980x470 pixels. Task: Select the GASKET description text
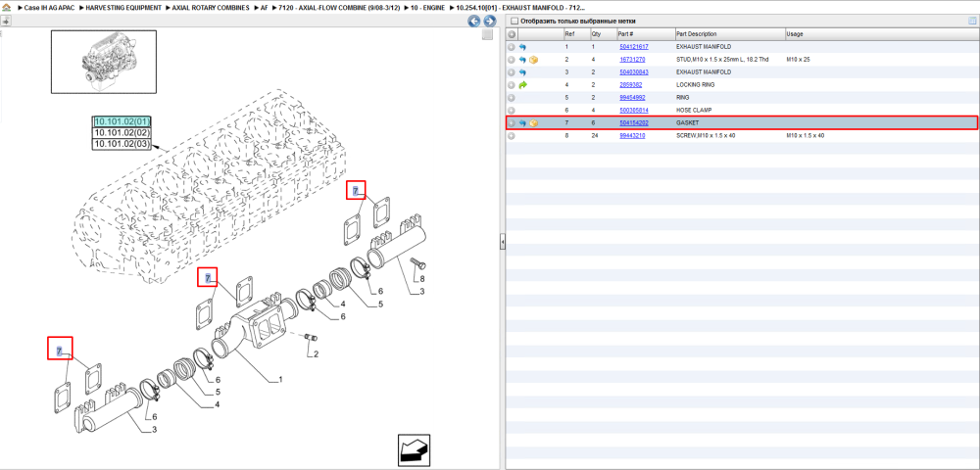(x=688, y=123)
